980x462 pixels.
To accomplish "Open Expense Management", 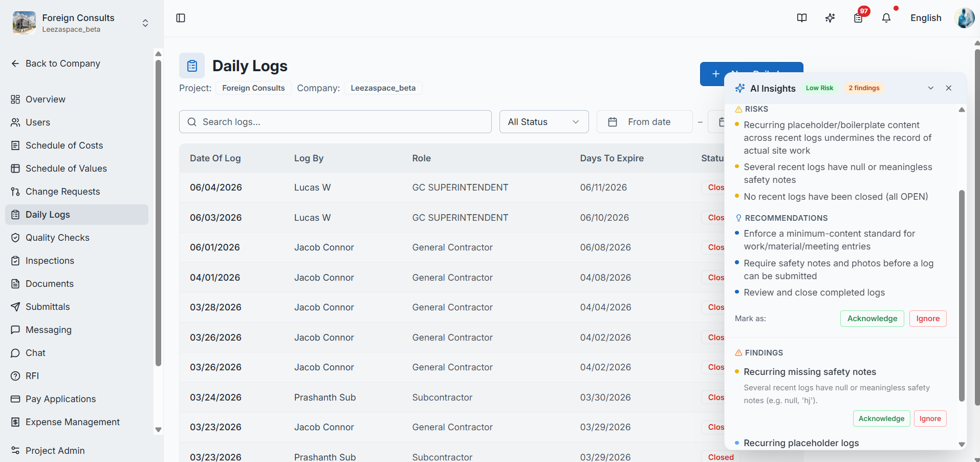I will pos(77,422).
